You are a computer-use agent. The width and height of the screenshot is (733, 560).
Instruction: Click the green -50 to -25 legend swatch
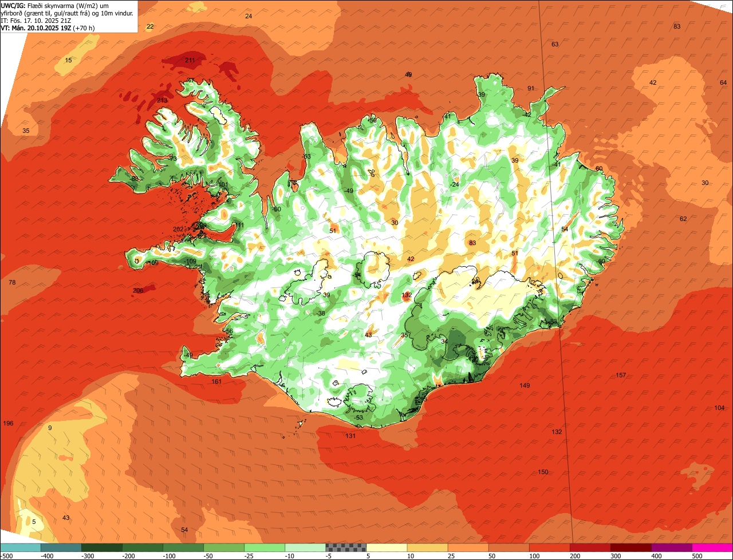pyautogui.click(x=224, y=547)
